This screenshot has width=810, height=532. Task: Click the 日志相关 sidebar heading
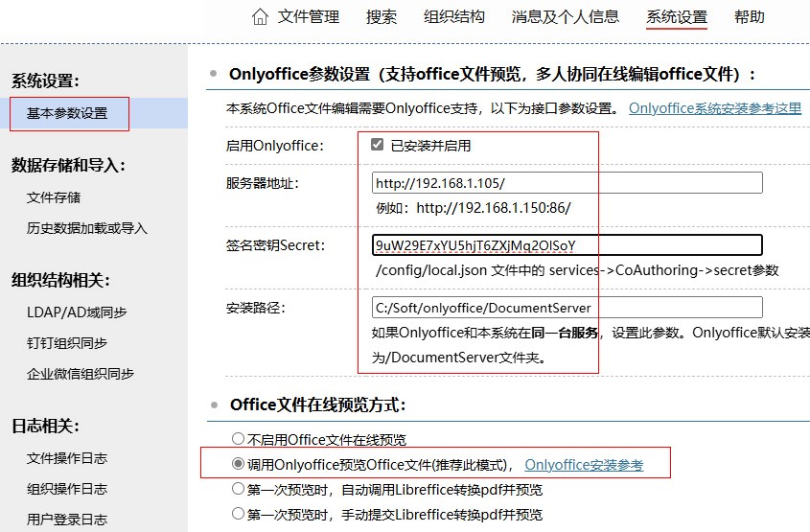45,427
